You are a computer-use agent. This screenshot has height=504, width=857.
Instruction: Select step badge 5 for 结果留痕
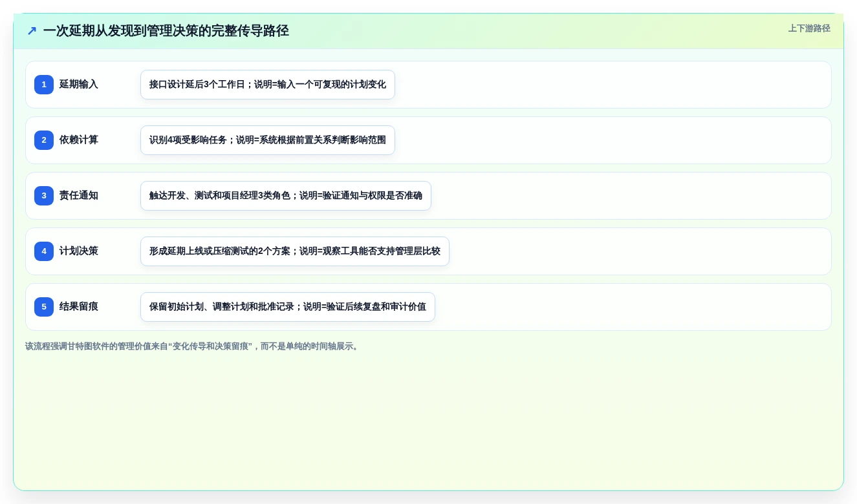(44, 307)
